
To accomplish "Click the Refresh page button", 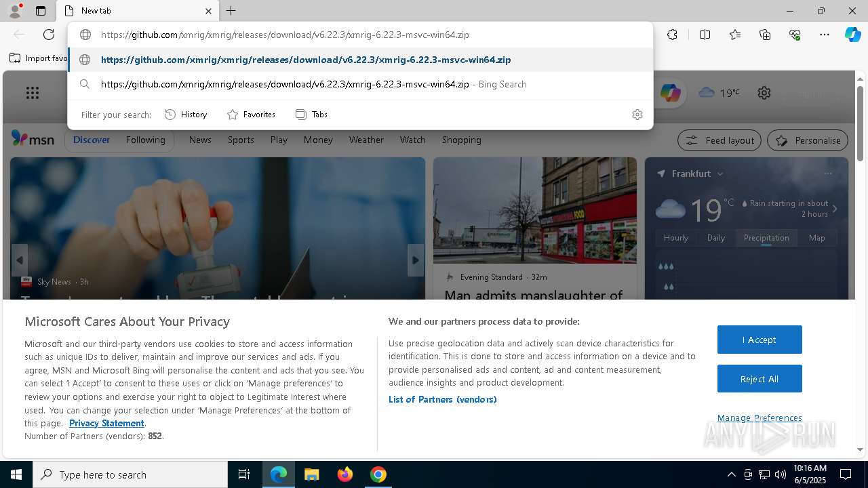I will click(49, 35).
